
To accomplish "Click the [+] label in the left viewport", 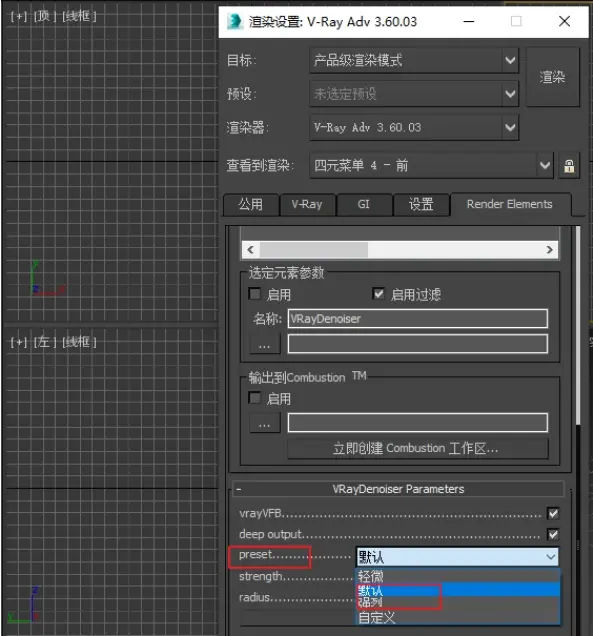I will [19, 342].
